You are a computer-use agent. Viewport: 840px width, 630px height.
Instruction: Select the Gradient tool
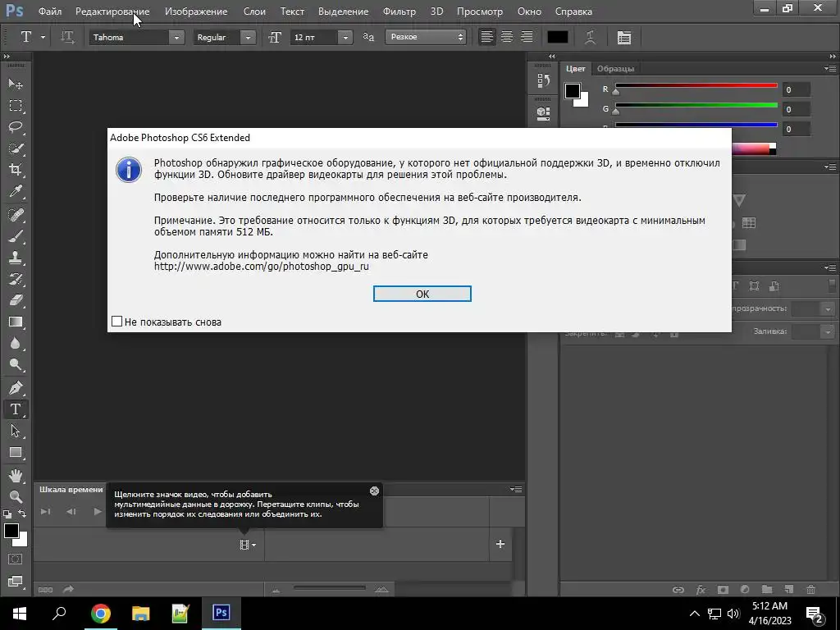tap(15, 322)
